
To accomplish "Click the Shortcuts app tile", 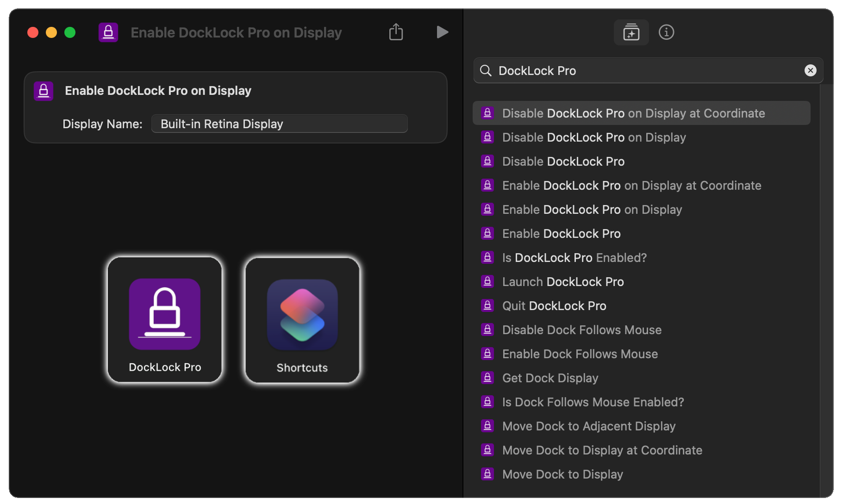I will pyautogui.click(x=302, y=320).
